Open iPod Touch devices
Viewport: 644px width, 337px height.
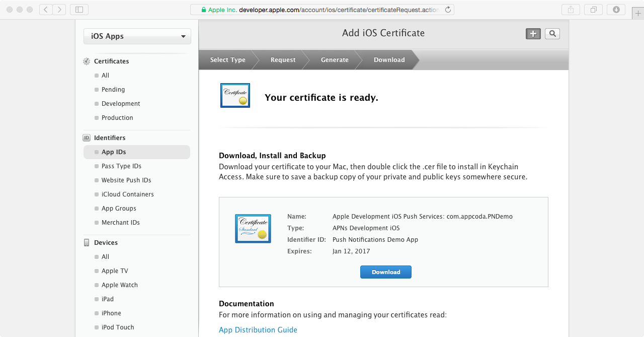pyautogui.click(x=118, y=327)
